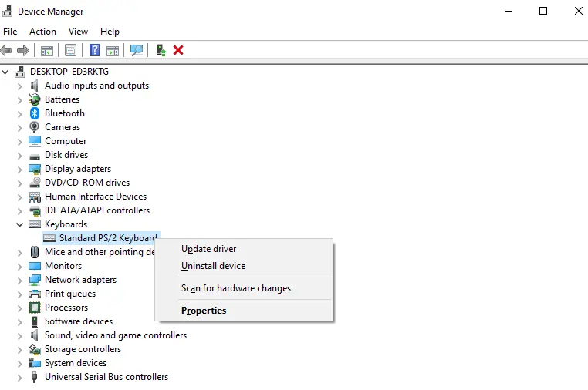This screenshot has width=588, height=390.
Task: Click Scan for hardware changes monitor icon
Action: (136, 50)
